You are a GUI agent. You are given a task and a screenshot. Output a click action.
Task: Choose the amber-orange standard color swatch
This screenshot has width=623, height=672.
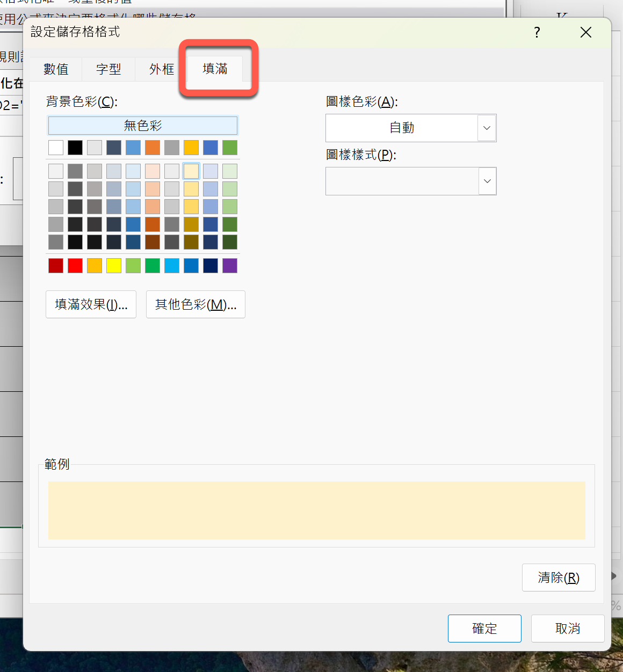[x=95, y=266]
